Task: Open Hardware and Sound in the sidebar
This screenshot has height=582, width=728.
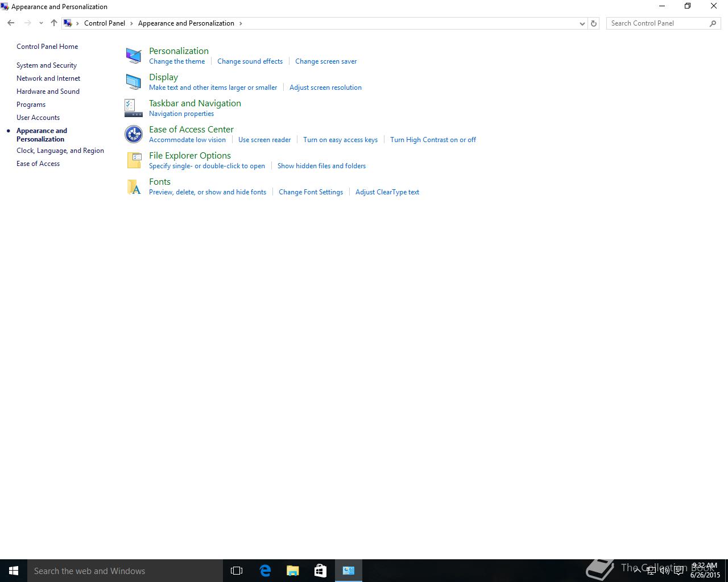Action: pyautogui.click(x=48, y=92)
